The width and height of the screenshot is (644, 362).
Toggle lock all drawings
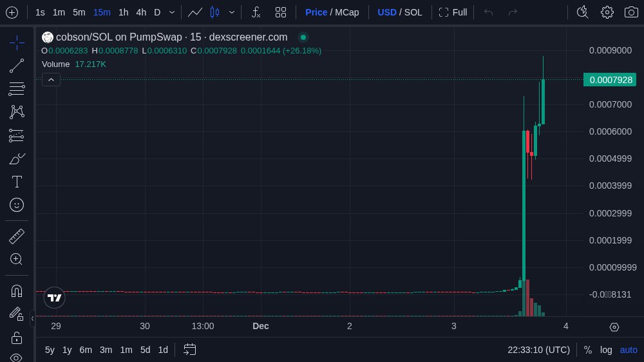point(17,338)
